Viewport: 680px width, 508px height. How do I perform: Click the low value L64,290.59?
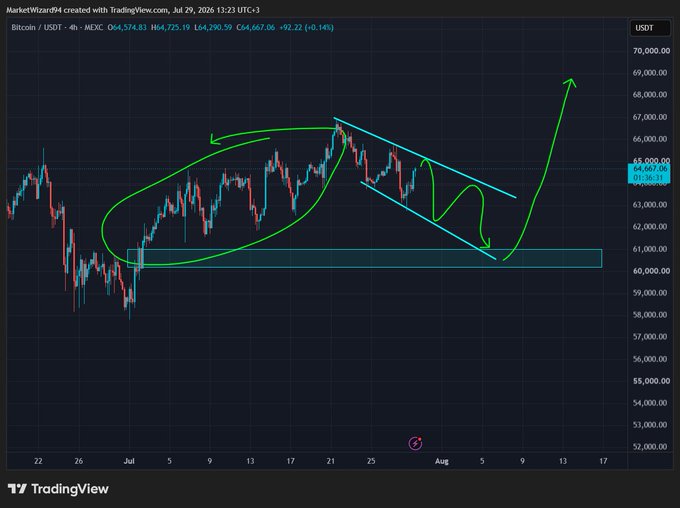point(213,27)
